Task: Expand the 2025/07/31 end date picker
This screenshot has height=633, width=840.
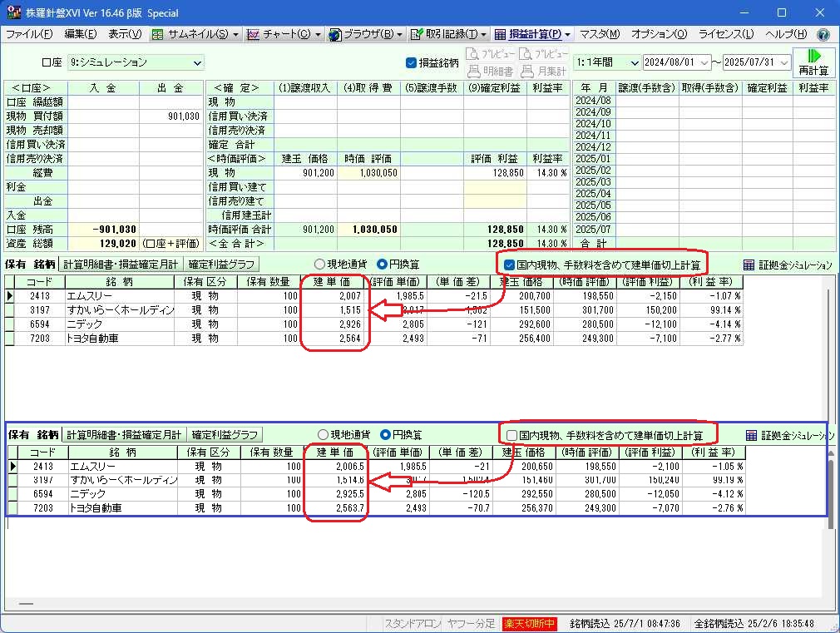Action: point(784,62)
